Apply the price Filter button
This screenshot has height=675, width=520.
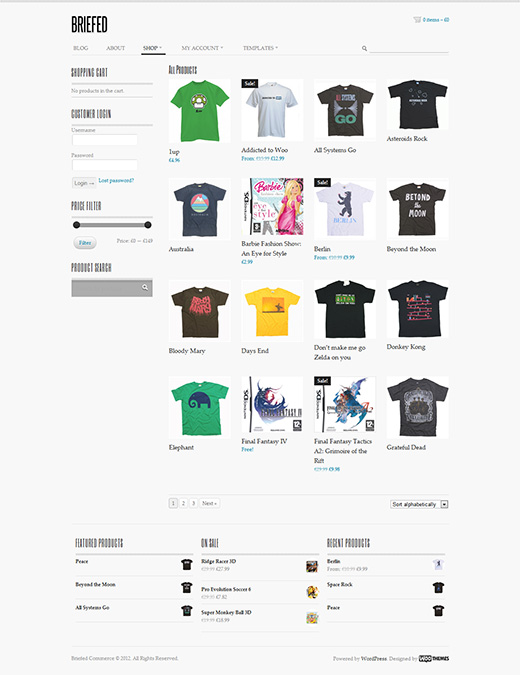[85, 243]
